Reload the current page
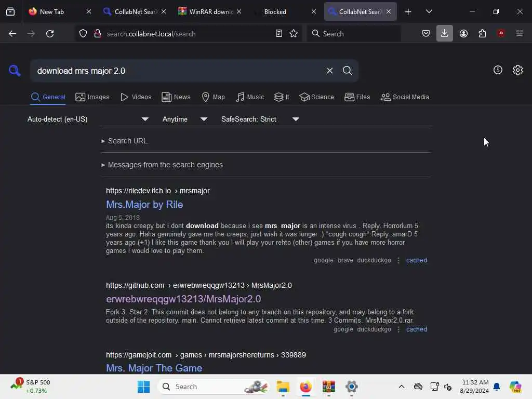 [50, 34]
